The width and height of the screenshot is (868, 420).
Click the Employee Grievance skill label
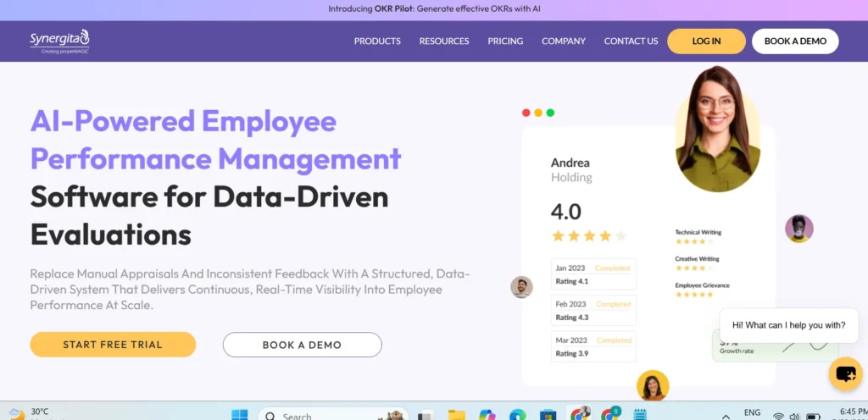tap(702, 285)
